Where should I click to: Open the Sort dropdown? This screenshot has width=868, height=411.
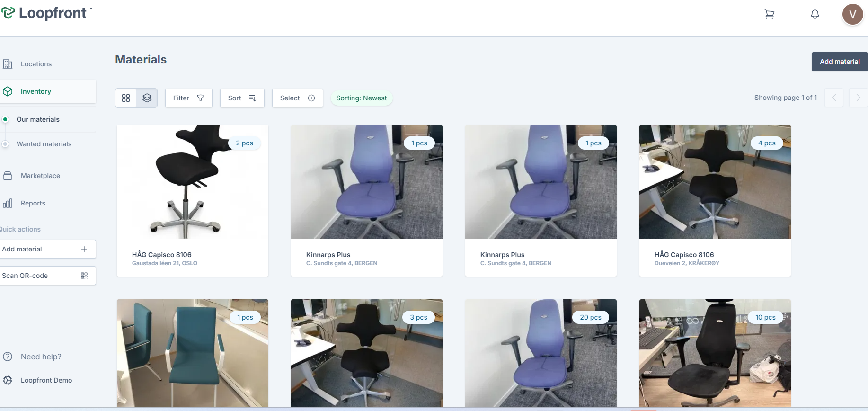pos(242,98)
